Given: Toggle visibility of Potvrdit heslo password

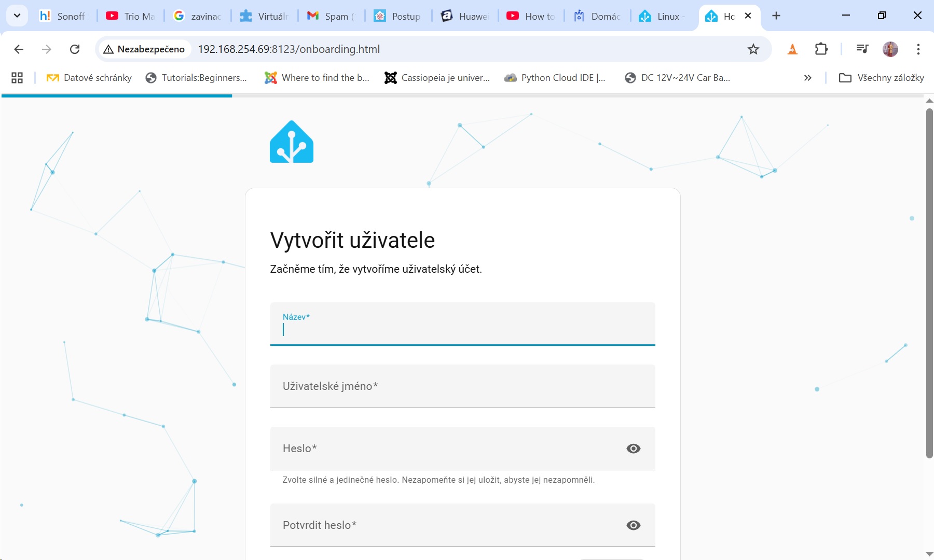Looking at the screenshot, I should [633, 525].
